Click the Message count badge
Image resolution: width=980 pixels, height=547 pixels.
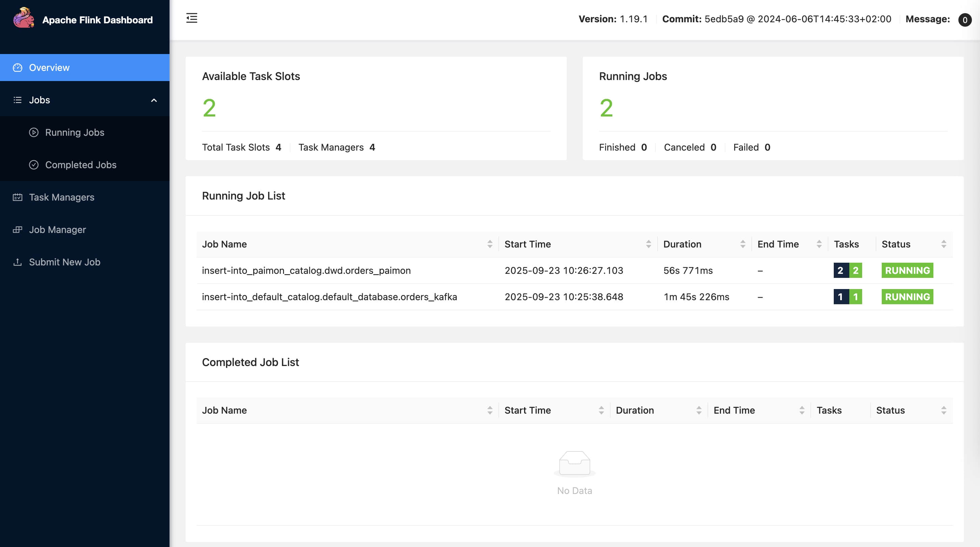point(964,20)
